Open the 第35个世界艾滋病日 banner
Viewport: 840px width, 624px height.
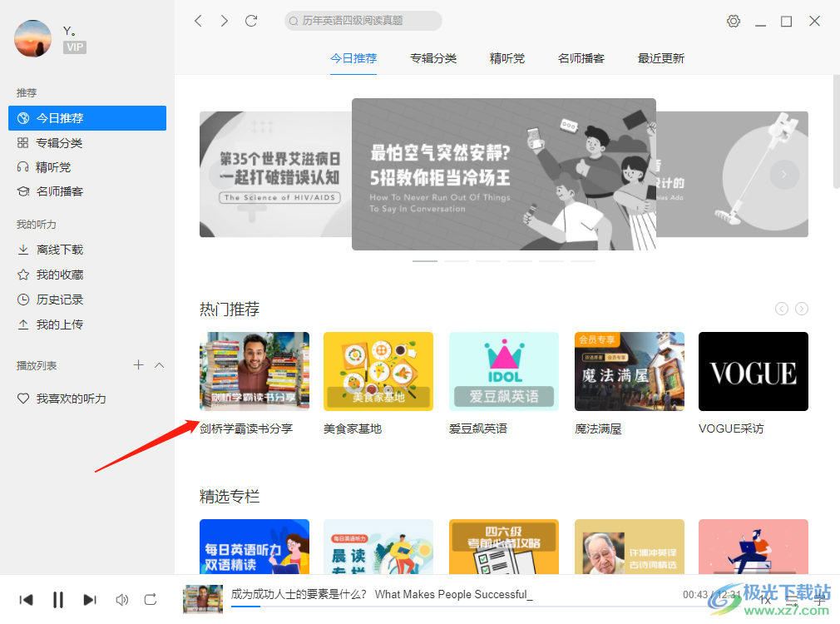[275, 174]
